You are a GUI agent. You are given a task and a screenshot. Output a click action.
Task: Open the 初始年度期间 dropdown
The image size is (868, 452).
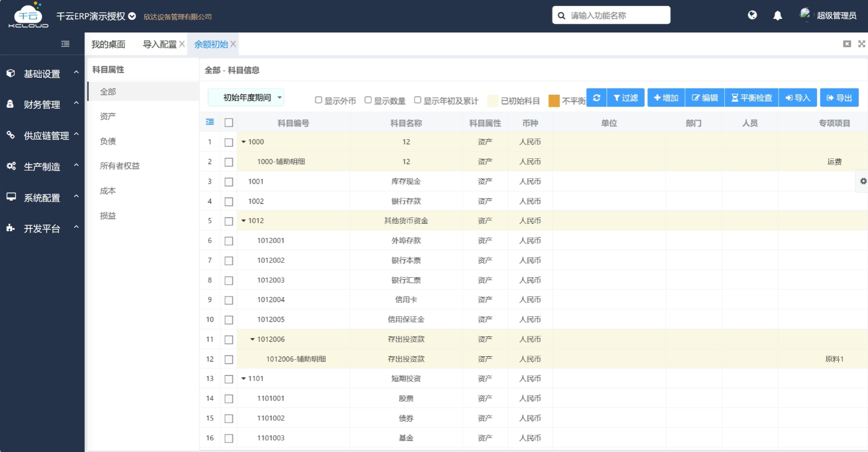(x=246, y=97)
